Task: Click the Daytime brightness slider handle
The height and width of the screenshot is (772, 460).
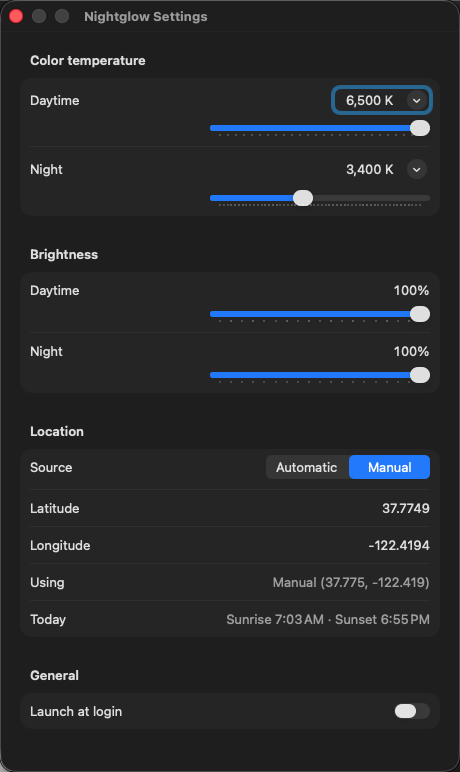Action: point(420,314)
